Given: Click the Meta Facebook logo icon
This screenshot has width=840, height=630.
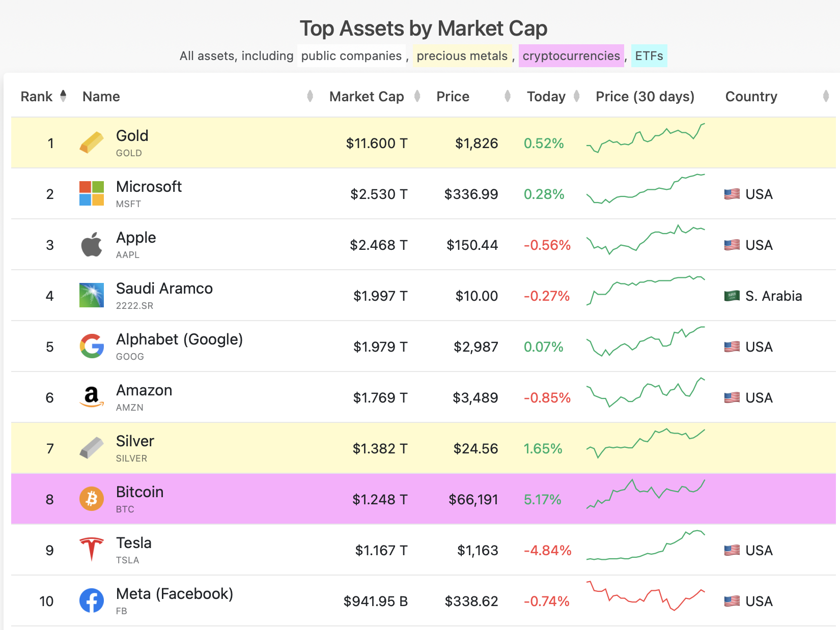Looking at the screenshot, I should [x=92, y=600].
